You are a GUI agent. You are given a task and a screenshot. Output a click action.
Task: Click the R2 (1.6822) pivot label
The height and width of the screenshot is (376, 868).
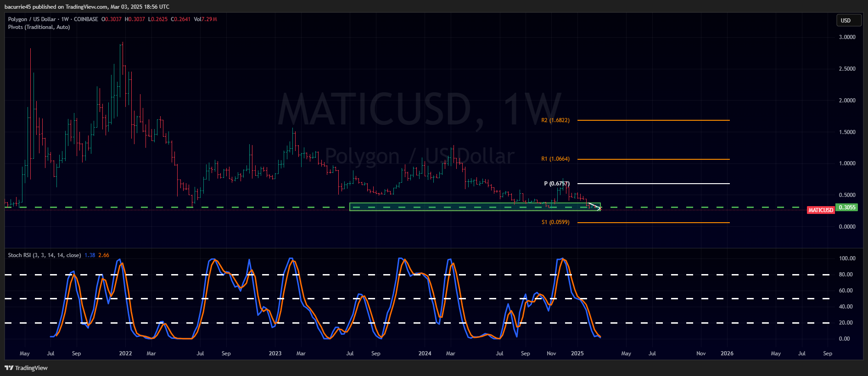(x=555, y=120)
